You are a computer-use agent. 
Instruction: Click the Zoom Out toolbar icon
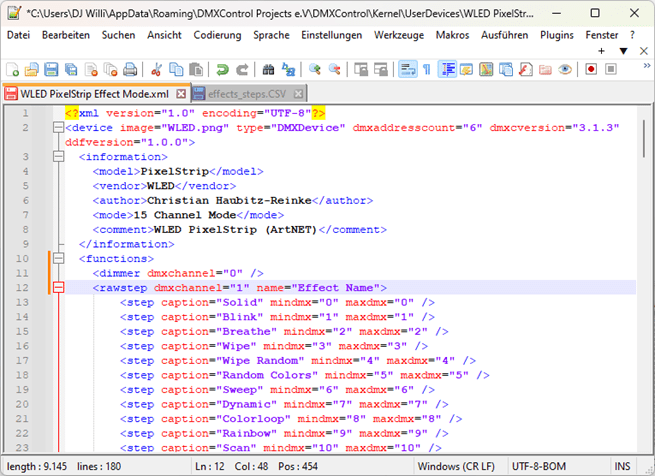pyautogui.click(x=334, y=69)
